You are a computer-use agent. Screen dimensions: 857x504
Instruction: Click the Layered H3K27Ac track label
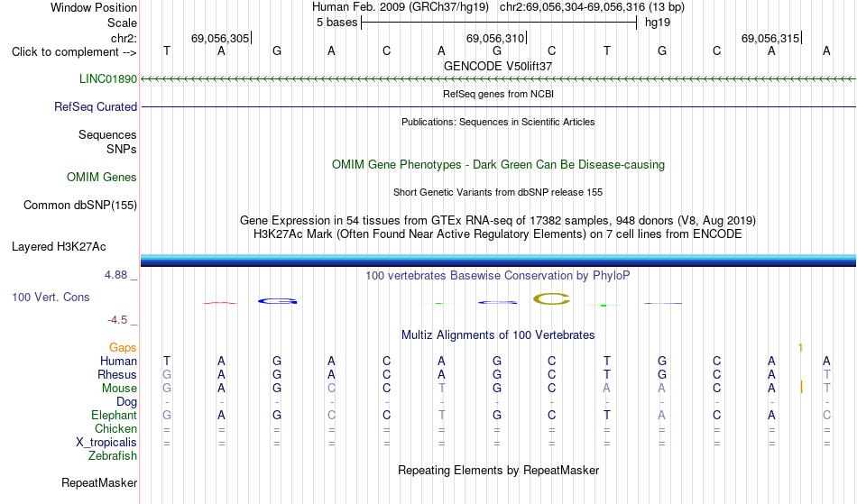point(59,246)
